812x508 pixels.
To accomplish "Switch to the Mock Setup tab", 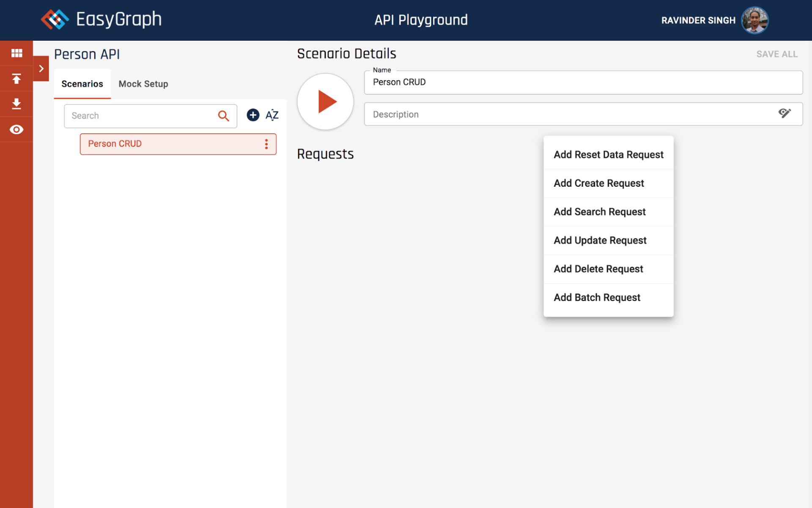I will click(x=143, y=84).
